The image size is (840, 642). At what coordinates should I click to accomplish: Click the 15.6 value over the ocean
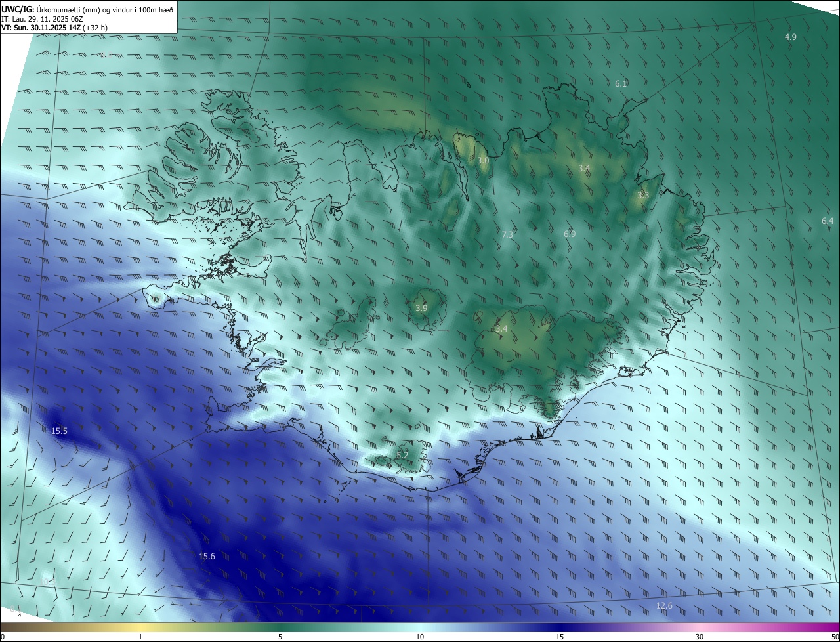207,557
